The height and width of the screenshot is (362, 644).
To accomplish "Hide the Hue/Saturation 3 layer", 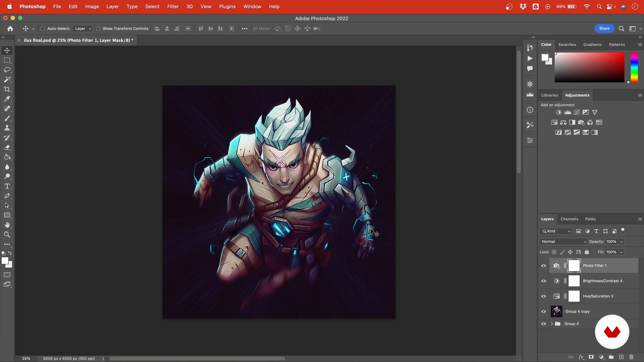I will (544, 296).
